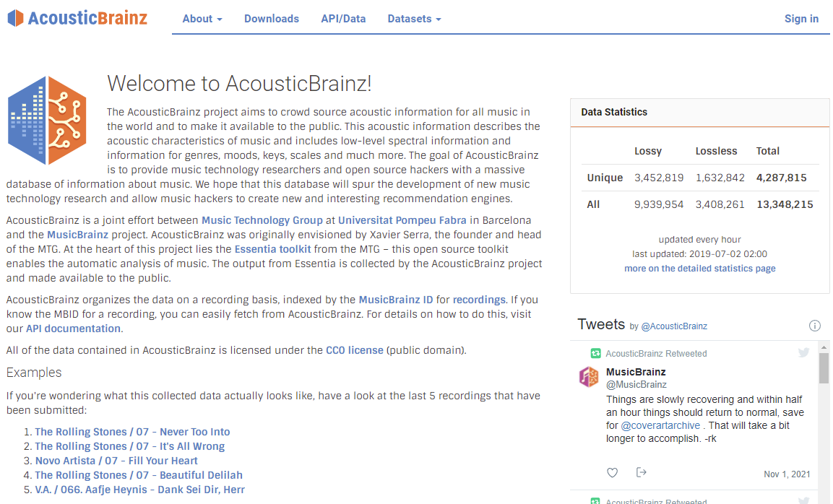The image size is (833, 504).
Task: Click the retweet icon next to AcousticBrainz Retweeted
Action: point(595,353)
